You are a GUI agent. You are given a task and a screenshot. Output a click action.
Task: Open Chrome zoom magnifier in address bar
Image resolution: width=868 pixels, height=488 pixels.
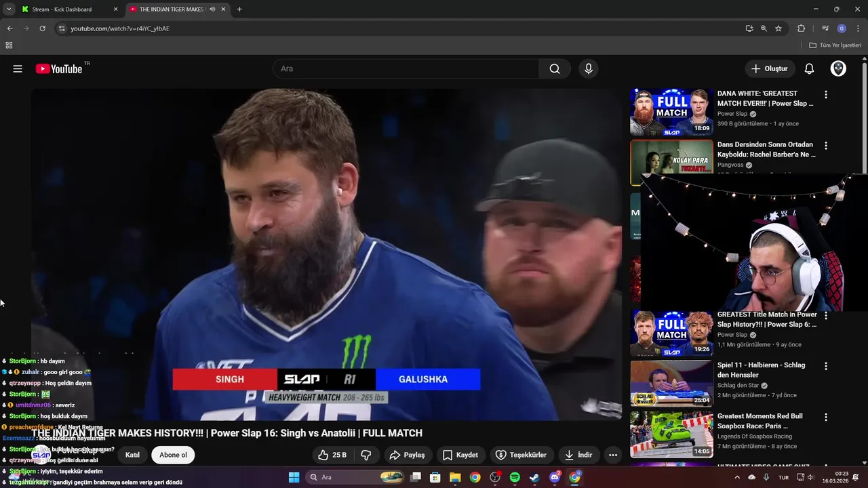point(764,28)
